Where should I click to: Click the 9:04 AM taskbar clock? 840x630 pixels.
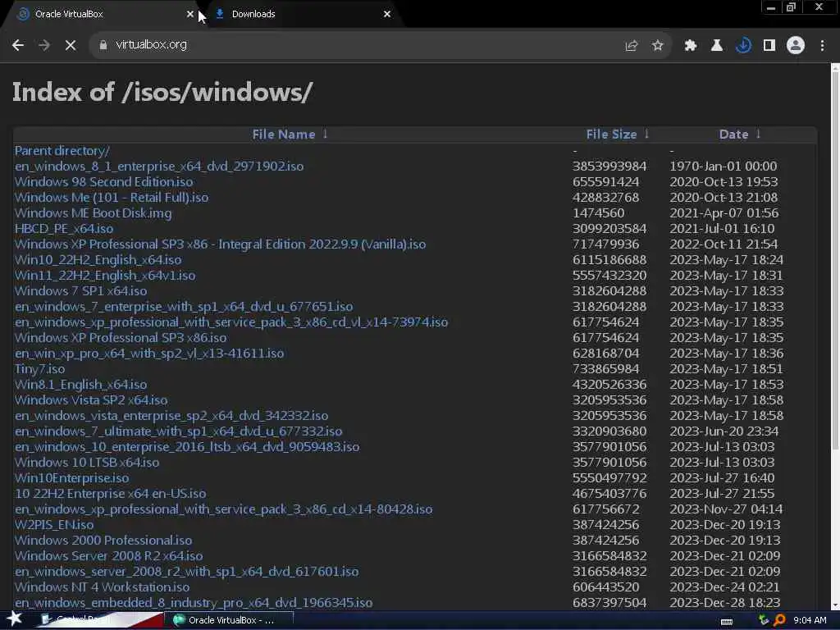coord(810,620)
